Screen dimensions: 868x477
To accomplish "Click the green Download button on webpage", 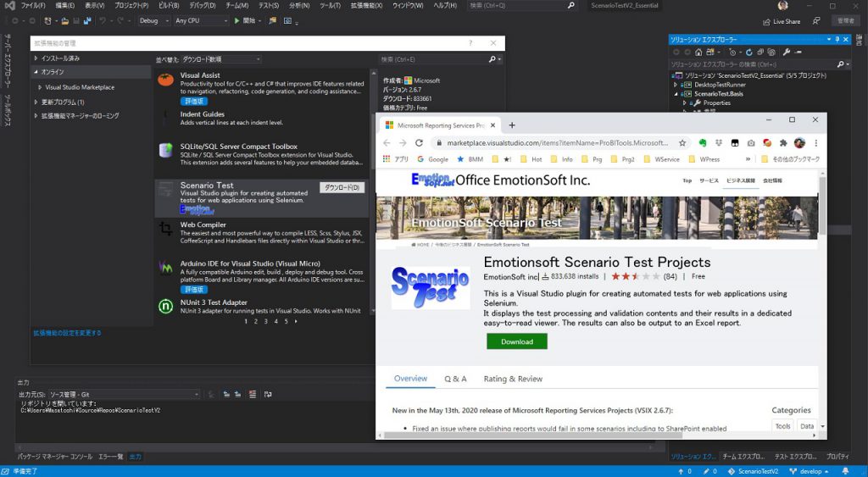I will (x=517, y=341).
